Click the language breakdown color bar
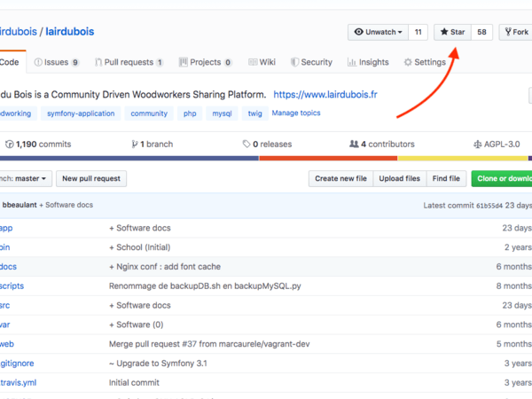Image resolution: width=532 pixels, height=399 pixels. (266, 159)
